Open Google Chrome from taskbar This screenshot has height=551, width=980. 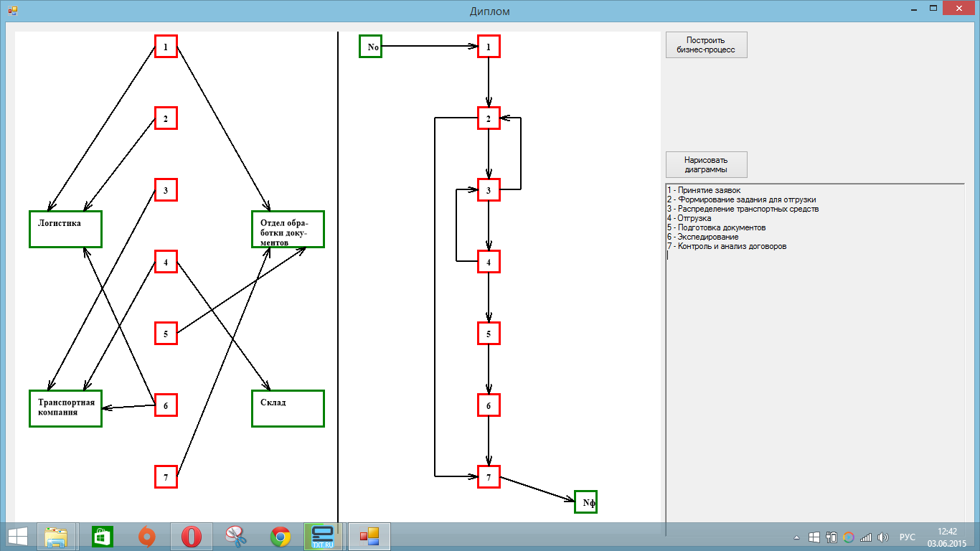click(281, 537)
